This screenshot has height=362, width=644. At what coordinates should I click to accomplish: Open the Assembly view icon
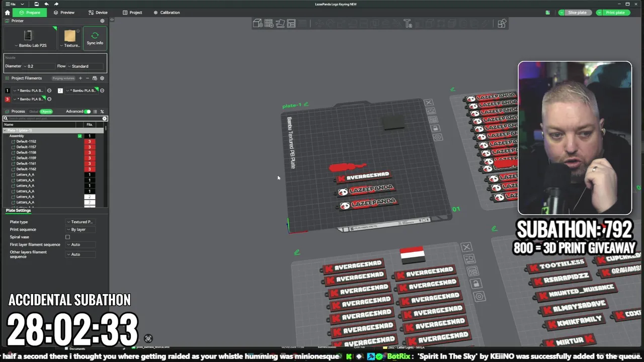(x=502, y=23)
